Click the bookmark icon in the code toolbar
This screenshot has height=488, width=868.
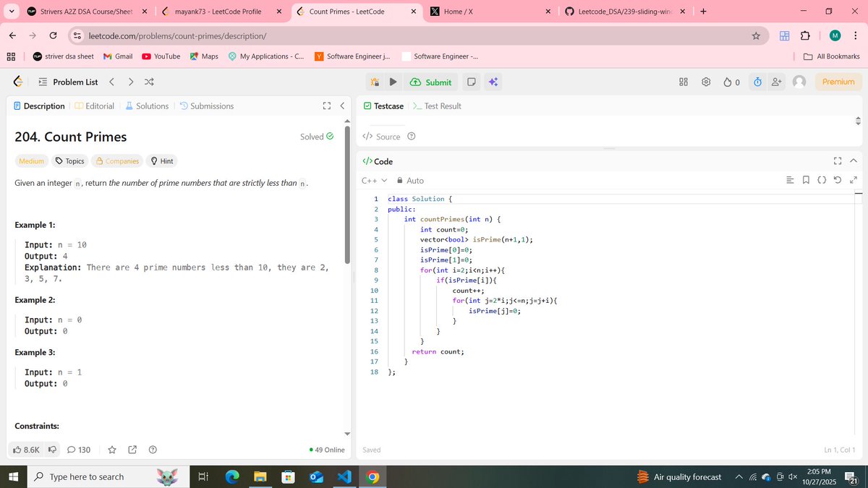[x=806, y=181]
